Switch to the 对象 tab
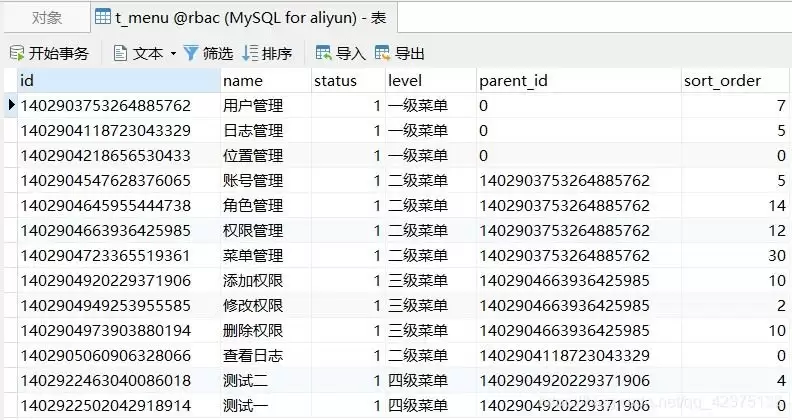The height and width of the screenshot is (420, 792). click(46, 18)
